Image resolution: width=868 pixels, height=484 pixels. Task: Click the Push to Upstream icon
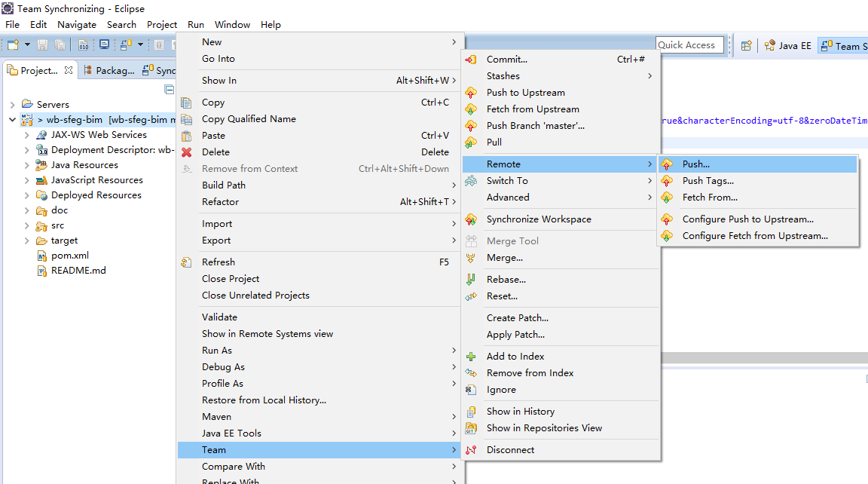click(x=471, y=93)
